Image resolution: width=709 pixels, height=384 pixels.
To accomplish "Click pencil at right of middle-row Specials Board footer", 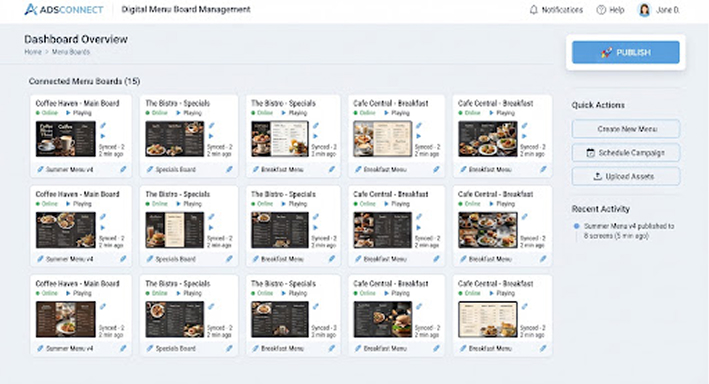I will tap(229, 259).
